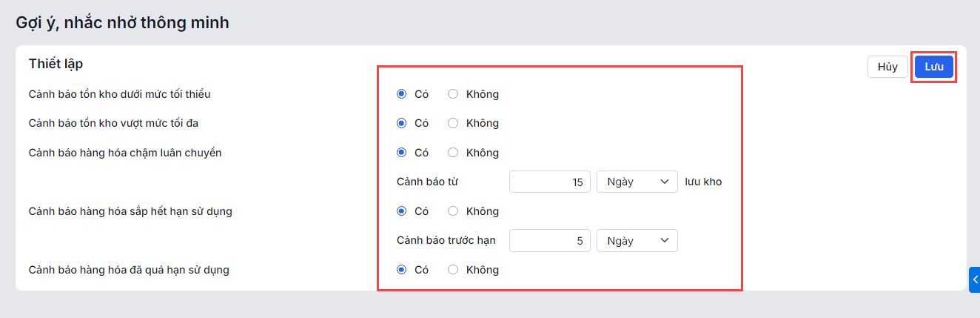The image size is (980, 318).
Task: Select Có for expired goods warning
Action: 402,270
